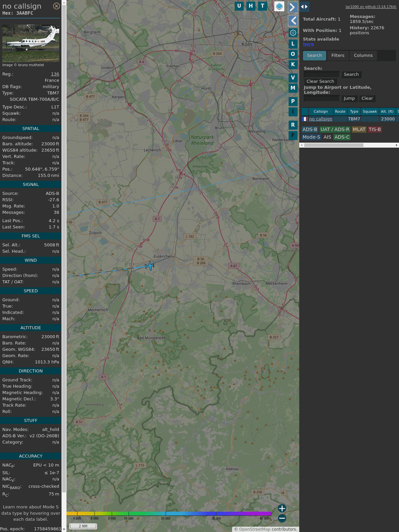Screen dimensions: 399x532
Task: Open the aircraft photo thumbnail
Action: (31, 43)
